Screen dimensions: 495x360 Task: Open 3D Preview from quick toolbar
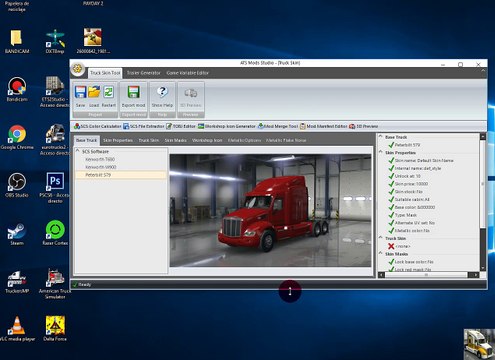coord(363,126)
